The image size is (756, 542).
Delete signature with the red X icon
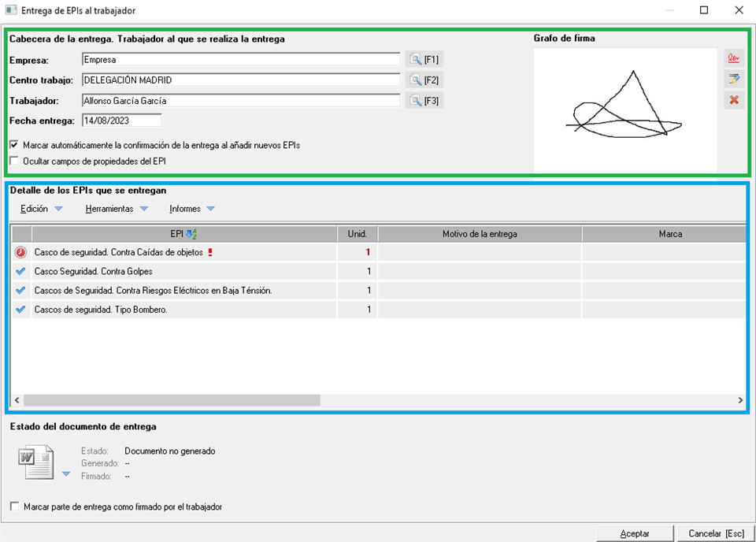734,100
